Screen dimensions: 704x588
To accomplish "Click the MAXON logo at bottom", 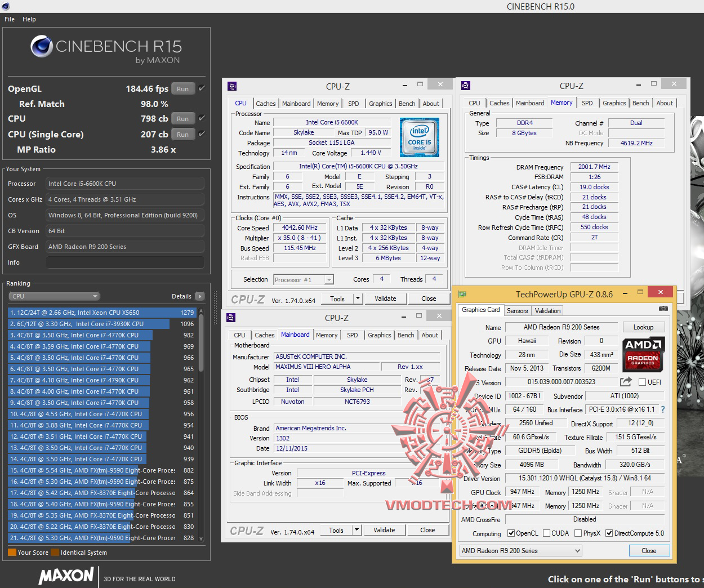I will tap(66, 576).
